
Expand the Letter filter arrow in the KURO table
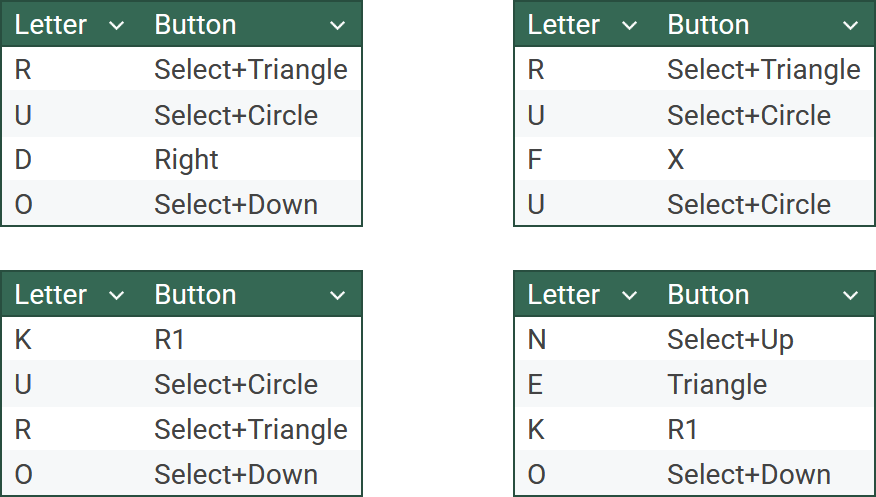(116, 295)
